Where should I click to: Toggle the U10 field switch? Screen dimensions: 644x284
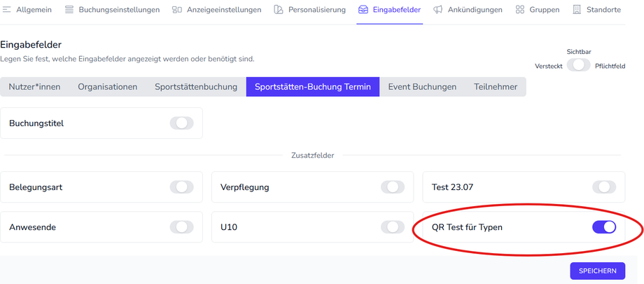[x=393, y=226]
